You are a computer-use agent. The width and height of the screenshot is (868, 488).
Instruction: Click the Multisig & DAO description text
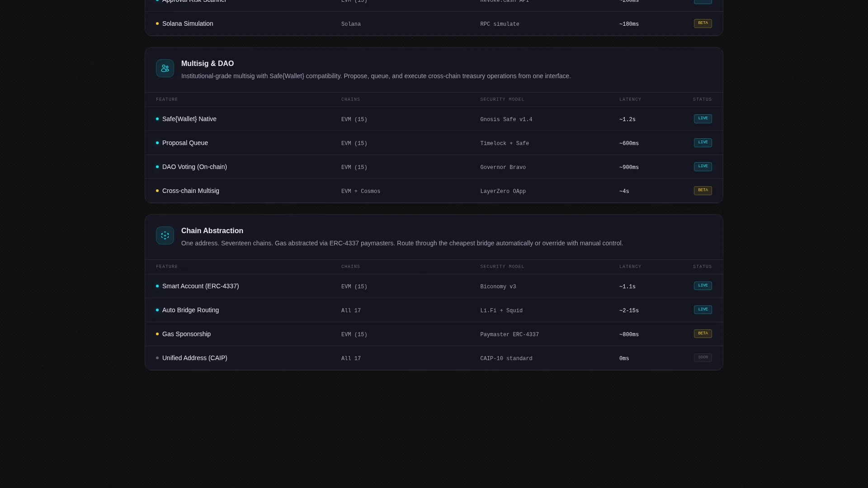[x=376, y=76]
